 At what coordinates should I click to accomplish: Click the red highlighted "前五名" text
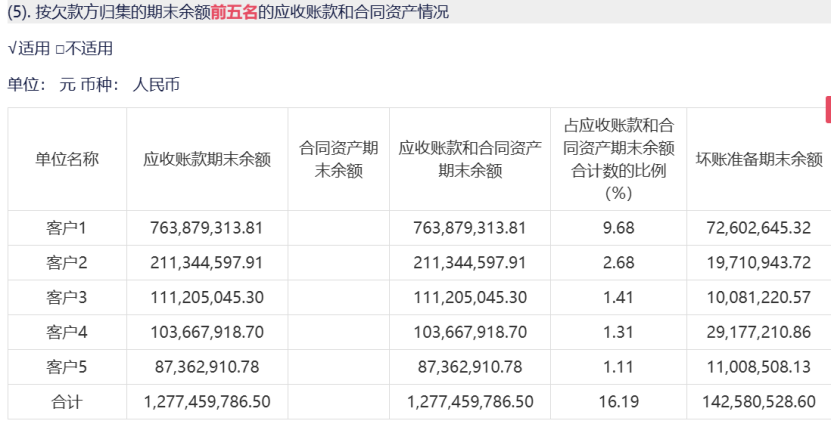234,13
